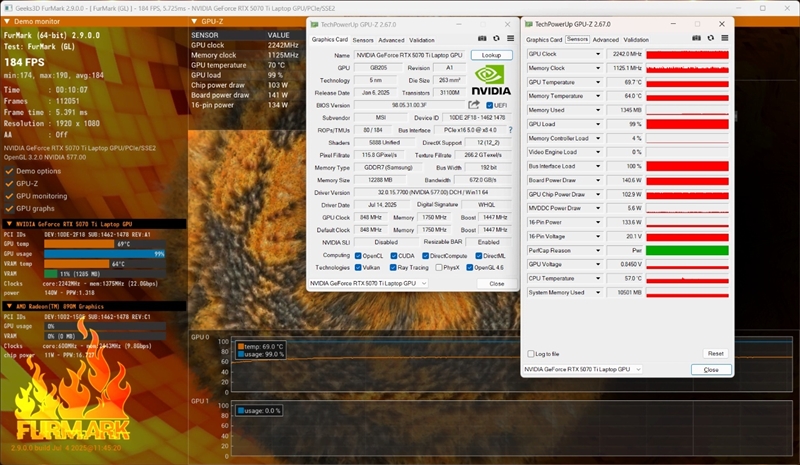
Task: Click the screenshot camera icon in left GPU-Z window
Action: click(482, 38)
